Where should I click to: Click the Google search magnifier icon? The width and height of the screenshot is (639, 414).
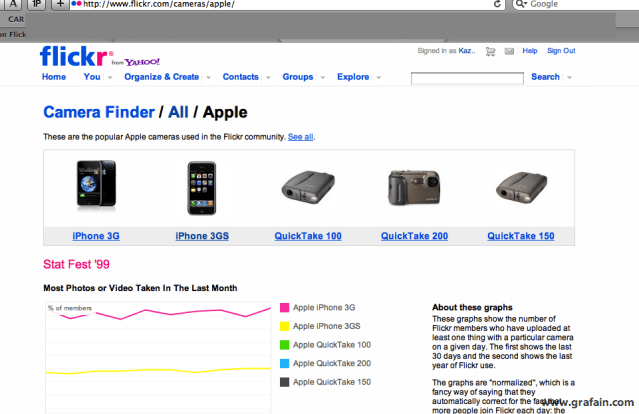tap(520, 4)
